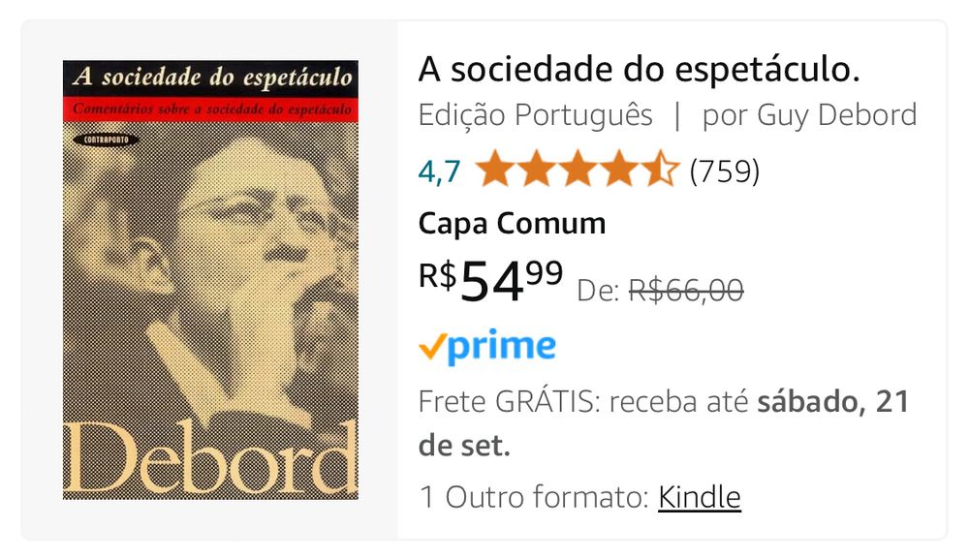Open the (759) reviews count
969x560 pixels.
724,171
